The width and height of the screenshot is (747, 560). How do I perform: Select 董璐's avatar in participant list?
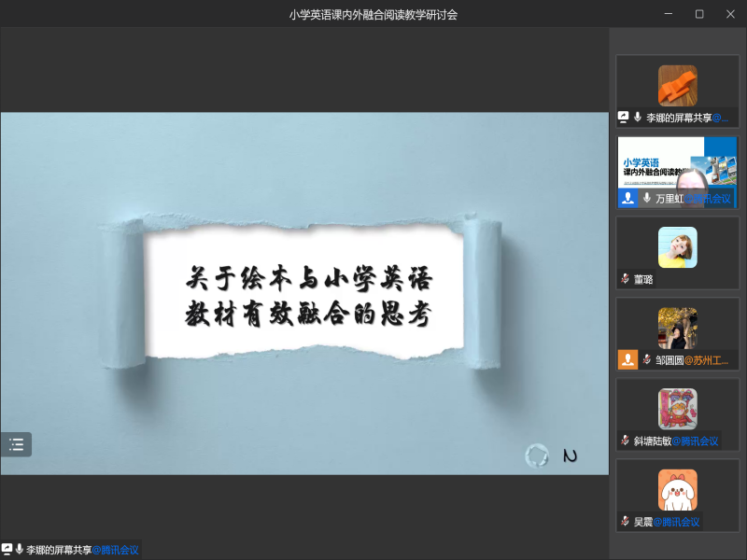(677, 246)
